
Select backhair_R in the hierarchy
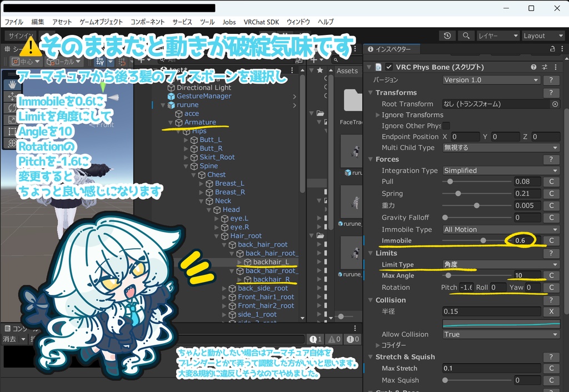coord(271,279)
